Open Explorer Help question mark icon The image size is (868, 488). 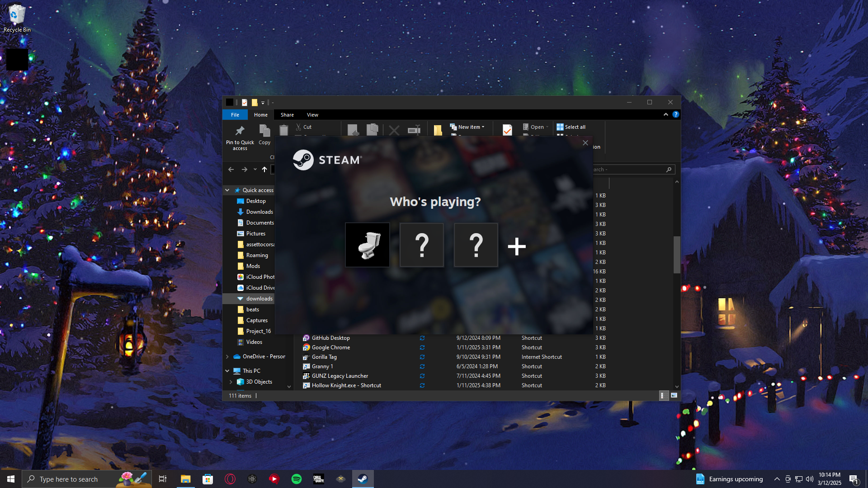point(676,115)
